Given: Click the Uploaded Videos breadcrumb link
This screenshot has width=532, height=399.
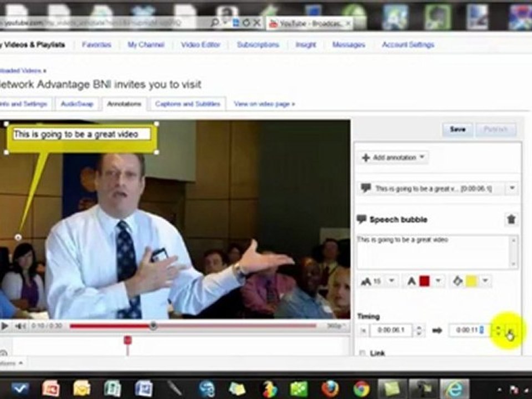Looking at the screenshot, I should click(21, 70).
